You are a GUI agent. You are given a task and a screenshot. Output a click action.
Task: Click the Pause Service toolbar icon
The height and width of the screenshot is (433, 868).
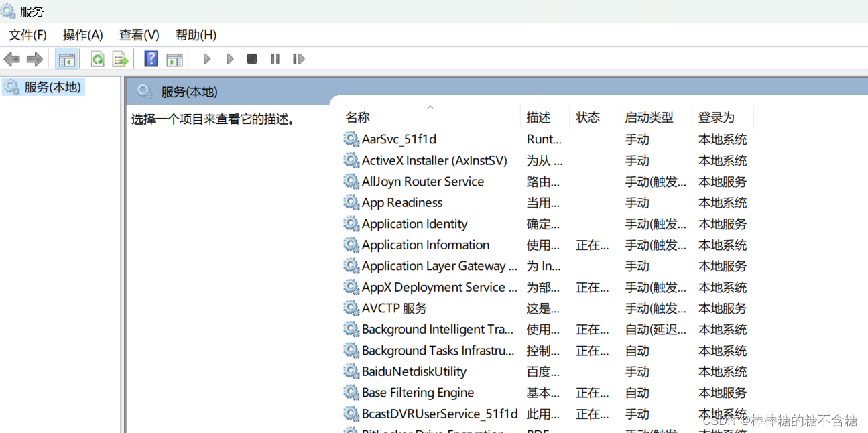pyautogui.click(x=275, y=59)
